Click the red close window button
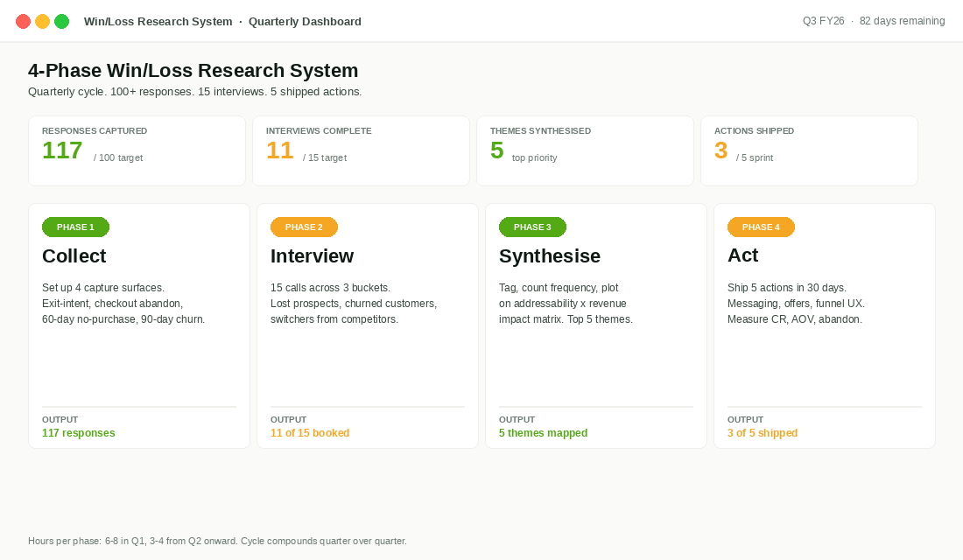The width and height of the screenshot is (963, 560). [23, 22]
